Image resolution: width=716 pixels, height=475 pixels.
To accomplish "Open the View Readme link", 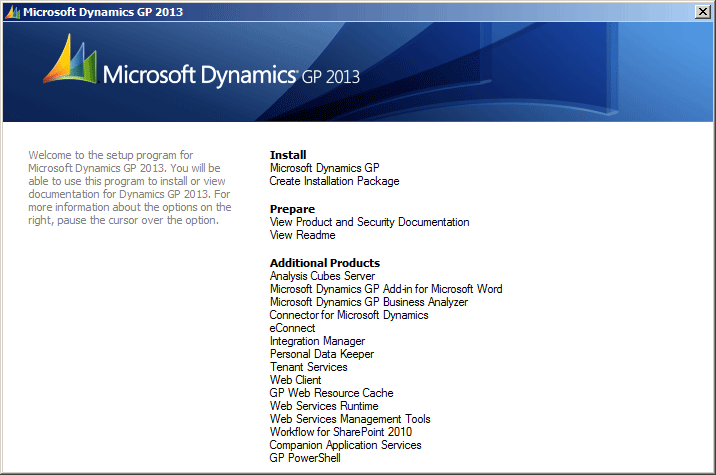I will [x=302, y=235].
